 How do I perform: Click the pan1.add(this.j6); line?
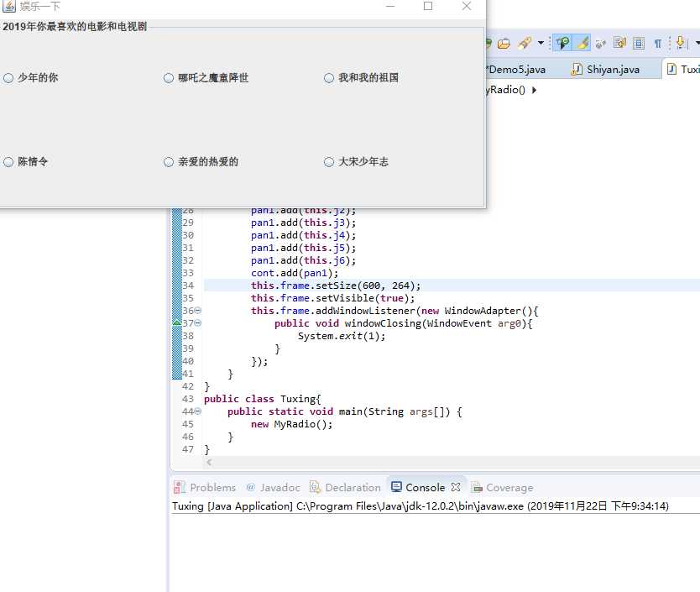click(303, 260)
